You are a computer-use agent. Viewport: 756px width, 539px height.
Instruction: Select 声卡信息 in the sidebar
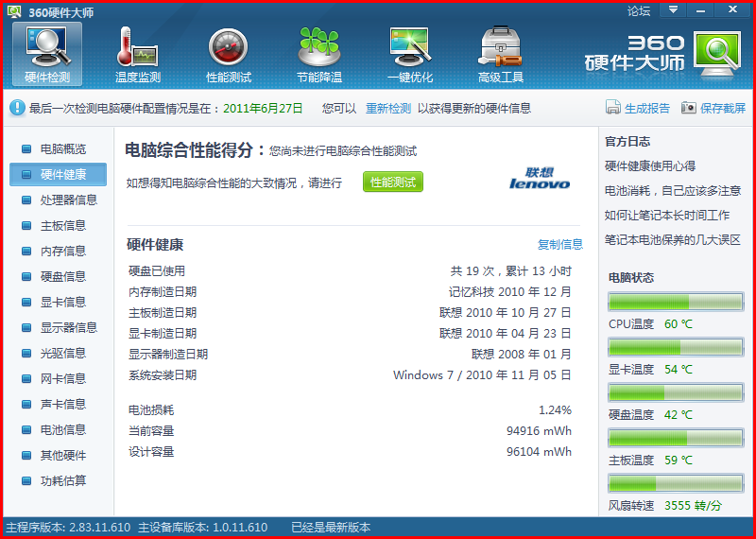click(x=58, y=405)
